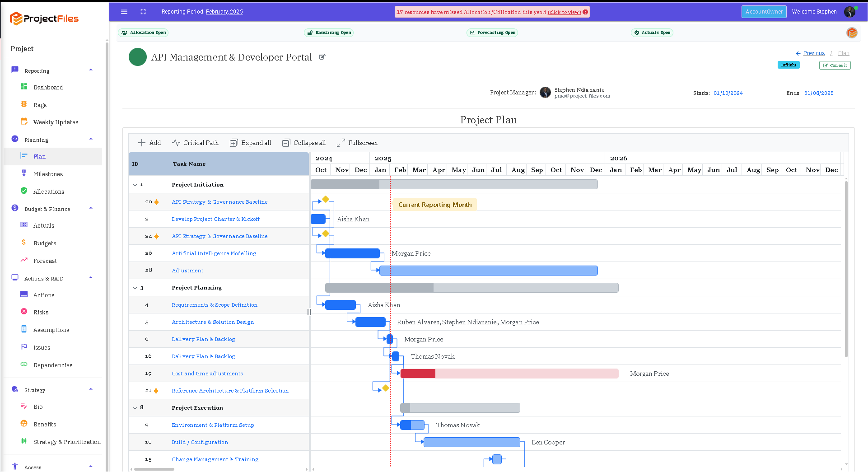Toggle the fullscreen icon in top bar

pos(143,12)
